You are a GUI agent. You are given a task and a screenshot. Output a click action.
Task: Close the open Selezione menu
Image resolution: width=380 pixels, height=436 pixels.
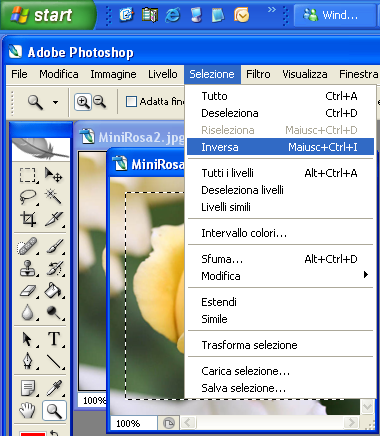pos(212,74)
